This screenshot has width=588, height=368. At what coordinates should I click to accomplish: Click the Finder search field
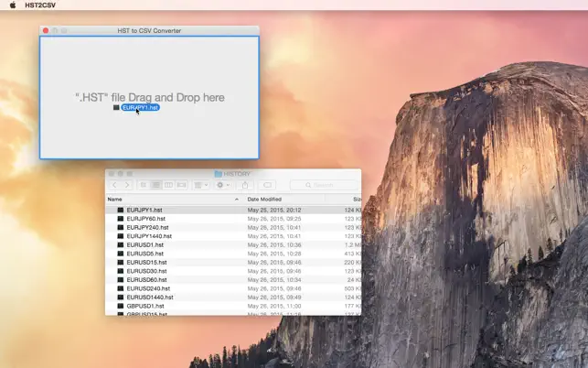[x=325, y=185]
